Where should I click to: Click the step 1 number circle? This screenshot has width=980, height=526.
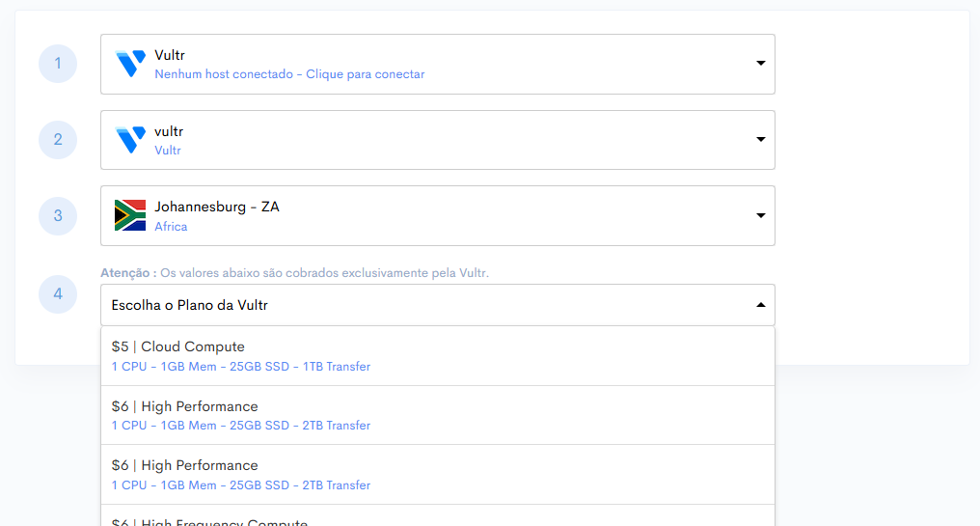point(58,63)
